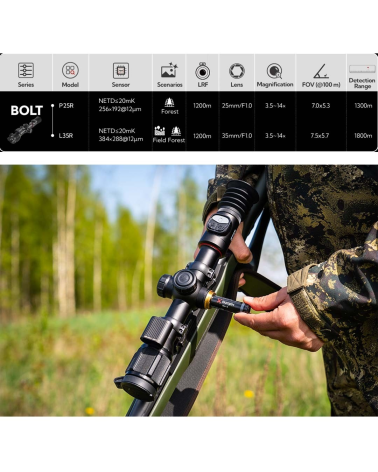The height and width of the screenshot is (472, 378).
Task: Click the LRF rangefinder icon
Action: click(202, 71)
